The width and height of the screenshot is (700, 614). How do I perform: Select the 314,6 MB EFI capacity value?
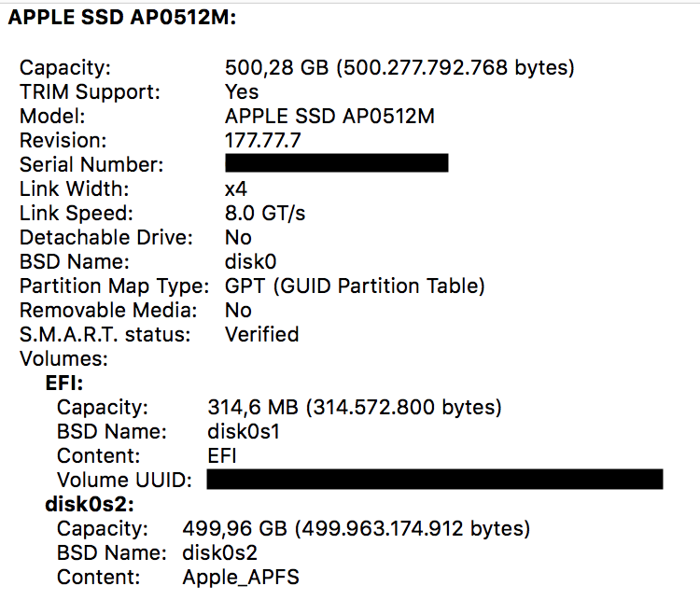[x=354, y=408]
